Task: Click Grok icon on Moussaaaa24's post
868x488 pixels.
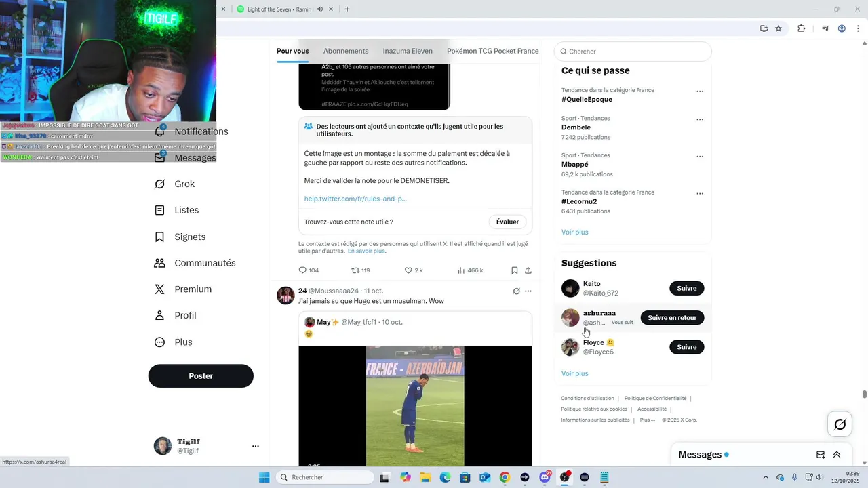Action: tap(516, 291)
